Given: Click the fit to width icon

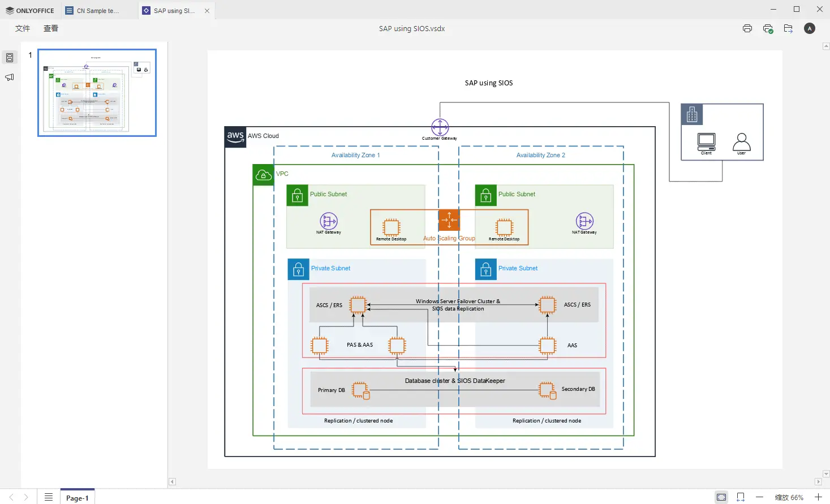Looking at the screenshot, I should tap(741, 497).
